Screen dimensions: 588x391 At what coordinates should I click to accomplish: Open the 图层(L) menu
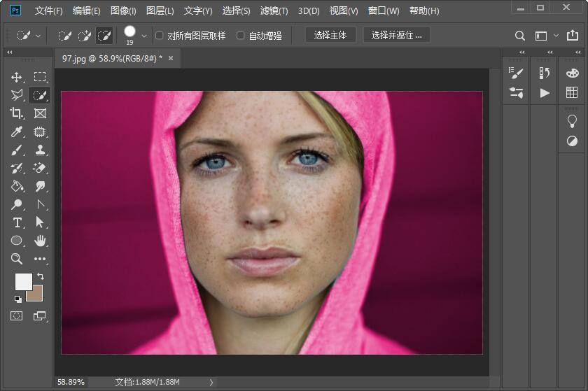(x=160, y=11)
